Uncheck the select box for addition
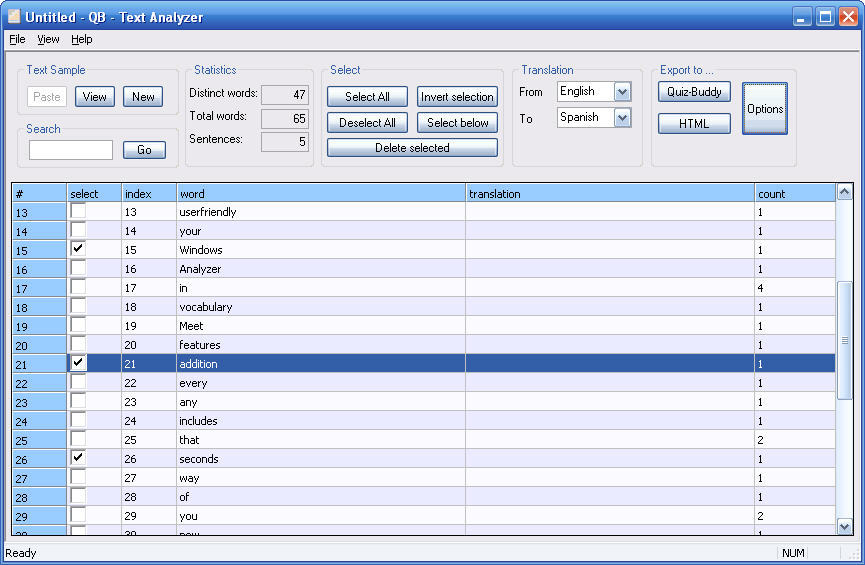Viewport: 865px width, 565px height. click(x=78, y=363)
